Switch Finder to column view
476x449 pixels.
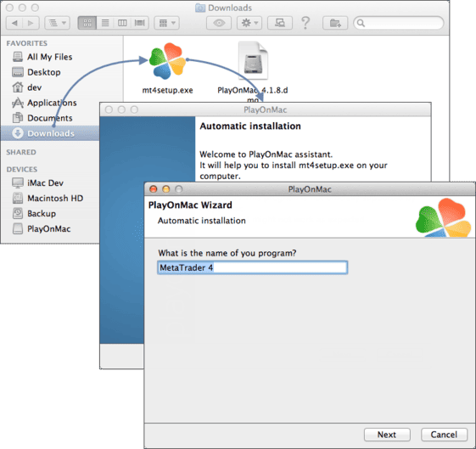(x=122, y=23)
